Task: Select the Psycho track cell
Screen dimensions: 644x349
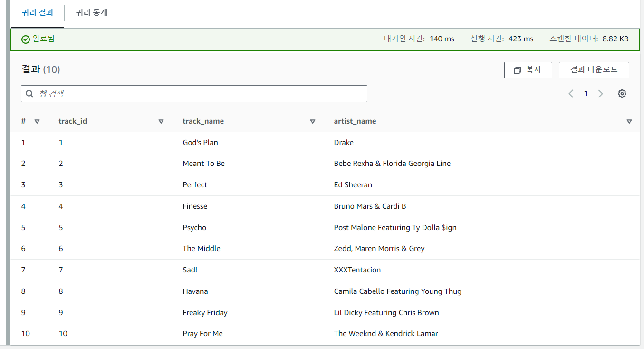Action: [x=194, y=228]
